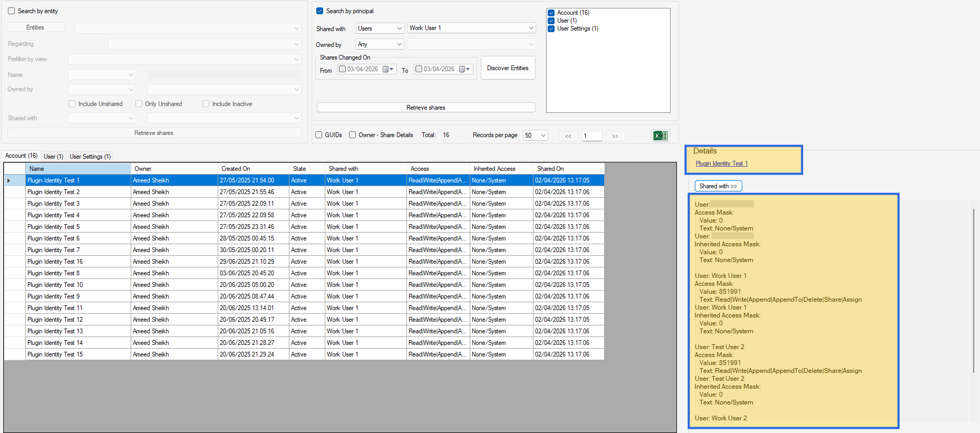
Task: Click Shared with cell in Plugin Identity Test 9 row
Action: click(x=366, y=296)
